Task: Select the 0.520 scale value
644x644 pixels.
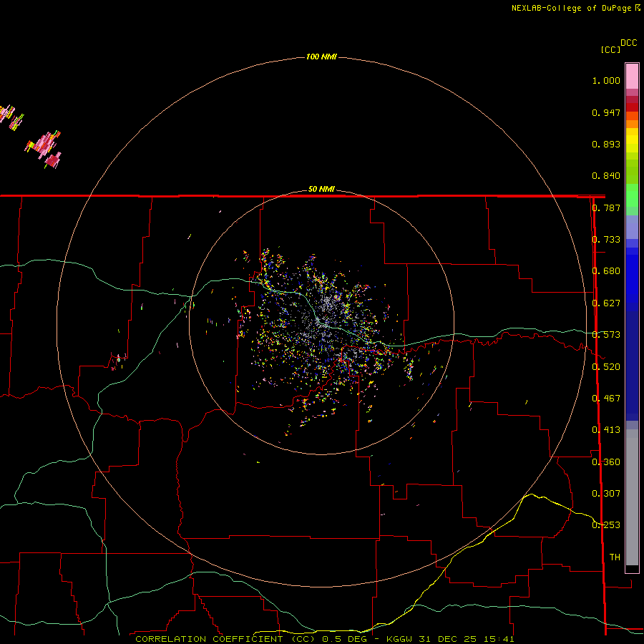Action: coord(606,367)
